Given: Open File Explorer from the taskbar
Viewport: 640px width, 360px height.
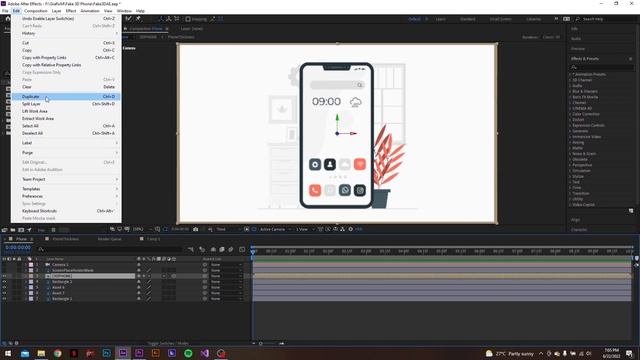Looking at the screenshot, I should 41,353.
